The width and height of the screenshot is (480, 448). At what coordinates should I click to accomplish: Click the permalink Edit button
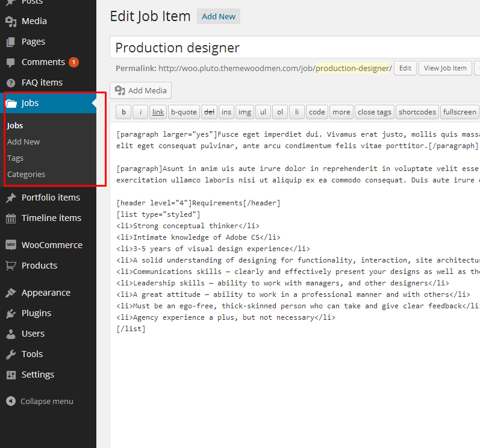[405, 68]
